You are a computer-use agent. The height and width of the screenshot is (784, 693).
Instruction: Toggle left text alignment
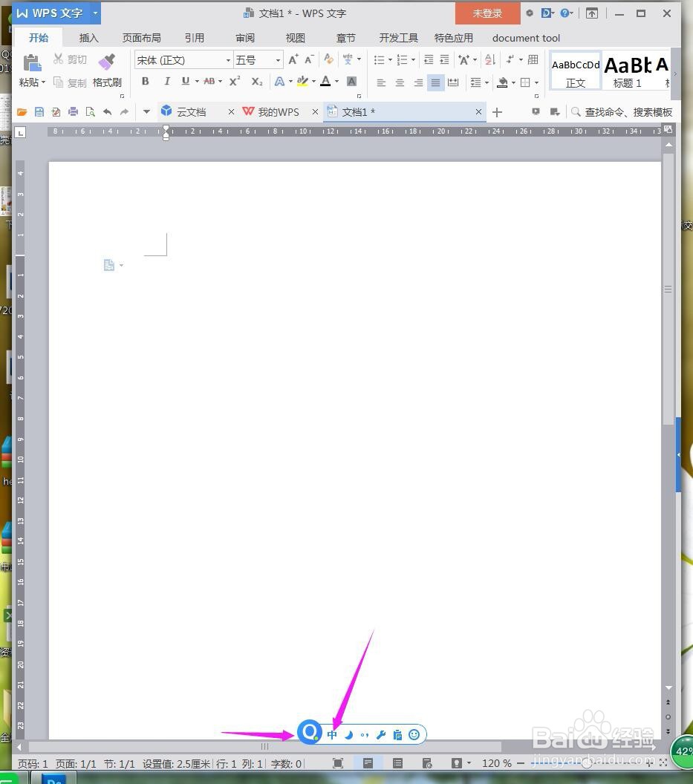(381, 82)
